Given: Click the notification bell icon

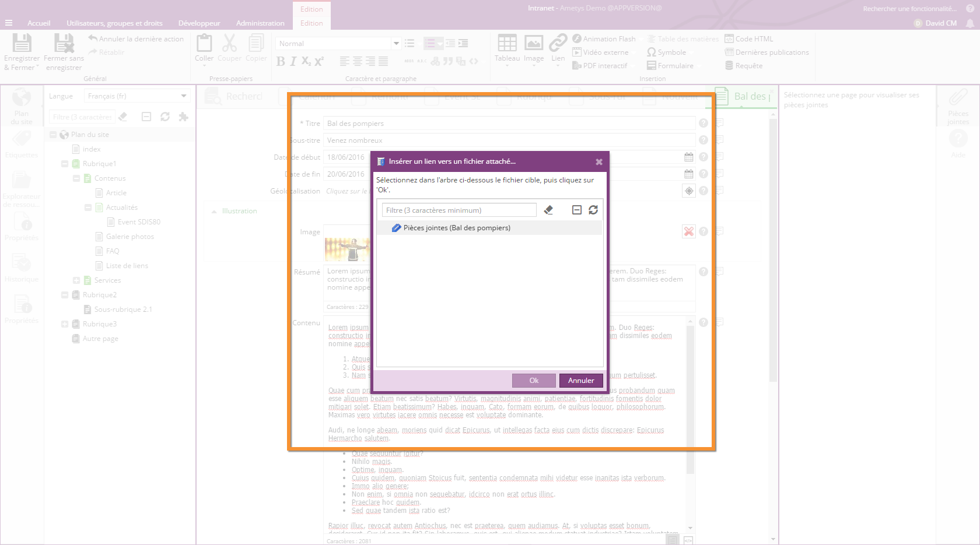Looking at the screenshot, I should 970,23.
